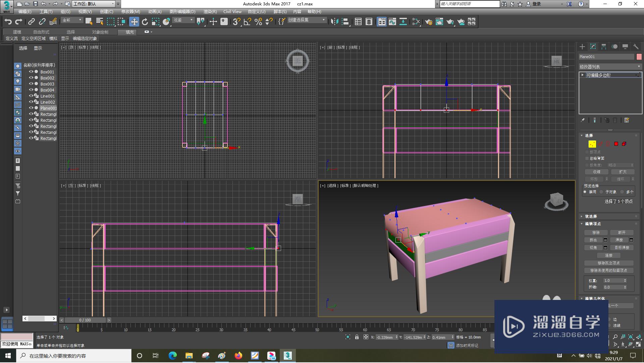Activate Select and Uniform Scale tool
This screenshot has width=644, height=363.
coord(156,22)
